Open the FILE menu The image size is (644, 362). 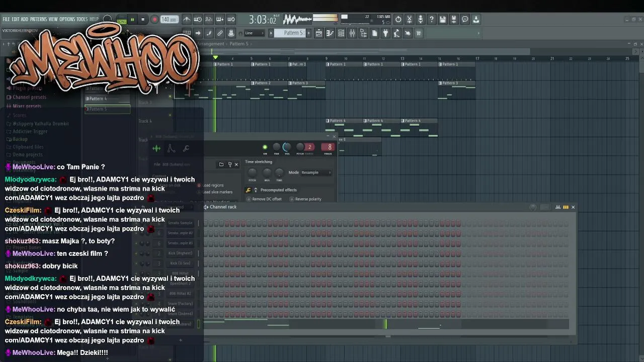(6, 19)
